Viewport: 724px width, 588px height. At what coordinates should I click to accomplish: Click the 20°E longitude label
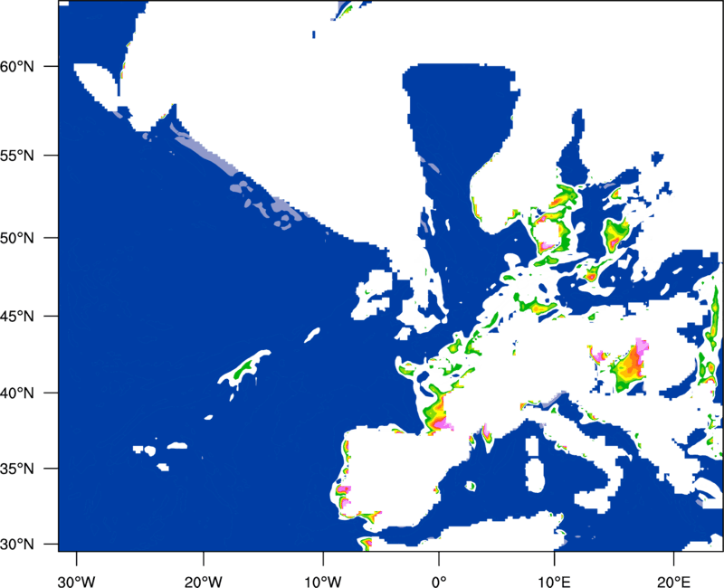pyautogui.click(x=673, y=582)
